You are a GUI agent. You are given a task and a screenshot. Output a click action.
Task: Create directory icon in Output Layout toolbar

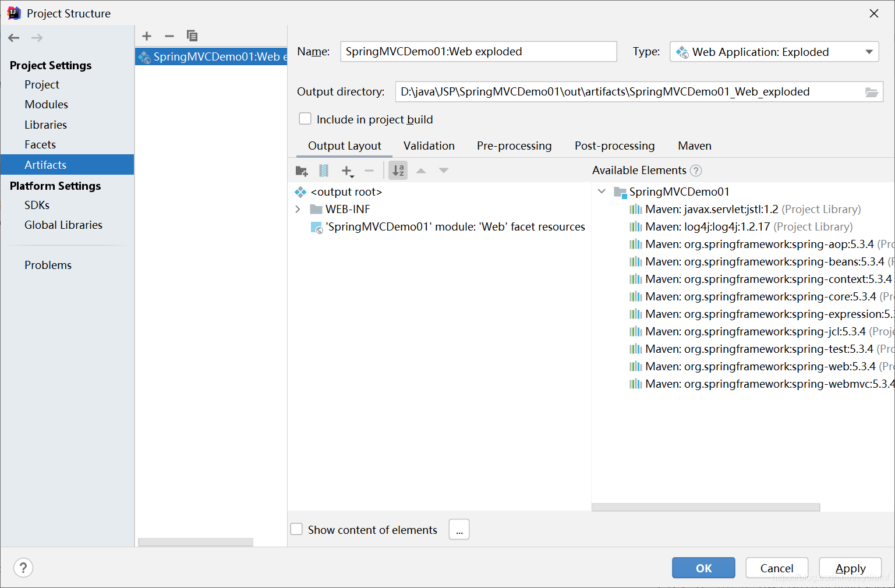click(302, 171)
